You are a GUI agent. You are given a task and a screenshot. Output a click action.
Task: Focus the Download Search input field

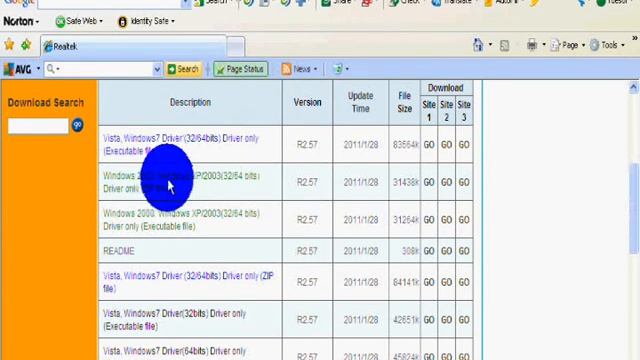[x=38, y=126]
